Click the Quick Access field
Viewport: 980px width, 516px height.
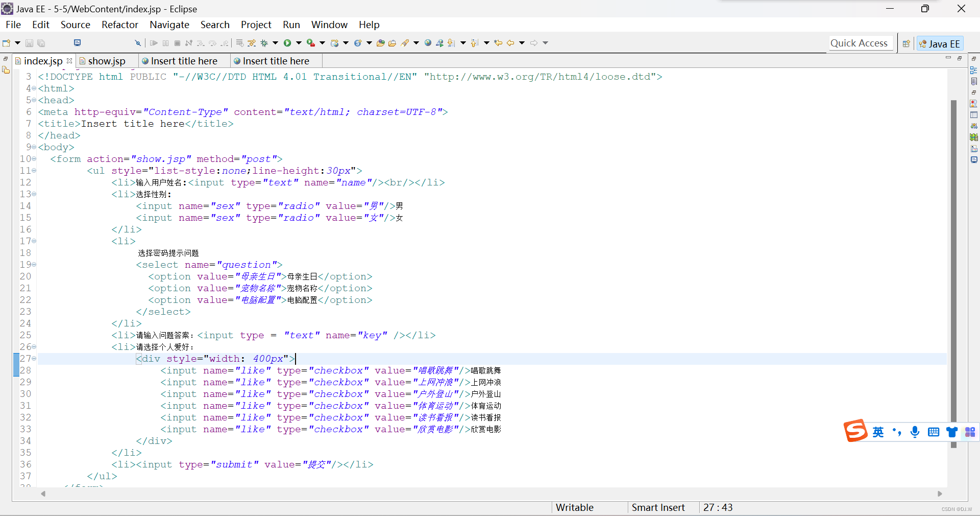click(861, 43)
